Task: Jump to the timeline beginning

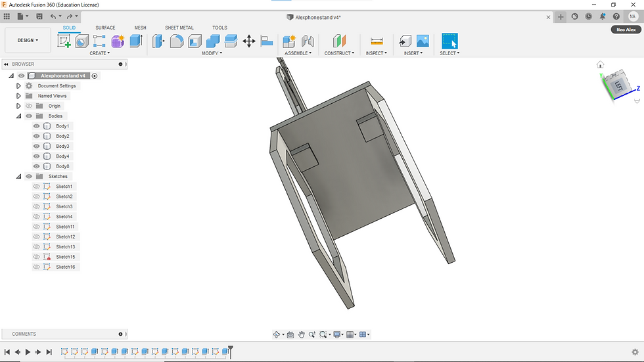Action: point(7,351)
